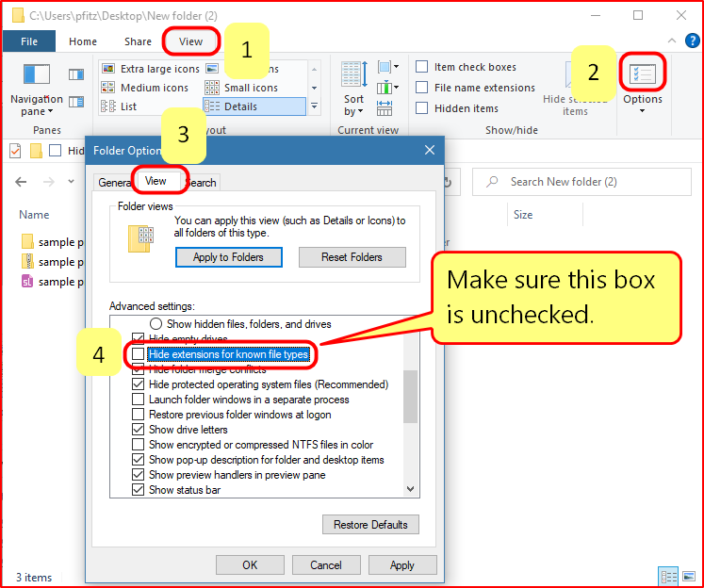704x588 pixels.
Task: Open the Group by dropdown icon
Action: pyautogui.click(x=388, y=67)
